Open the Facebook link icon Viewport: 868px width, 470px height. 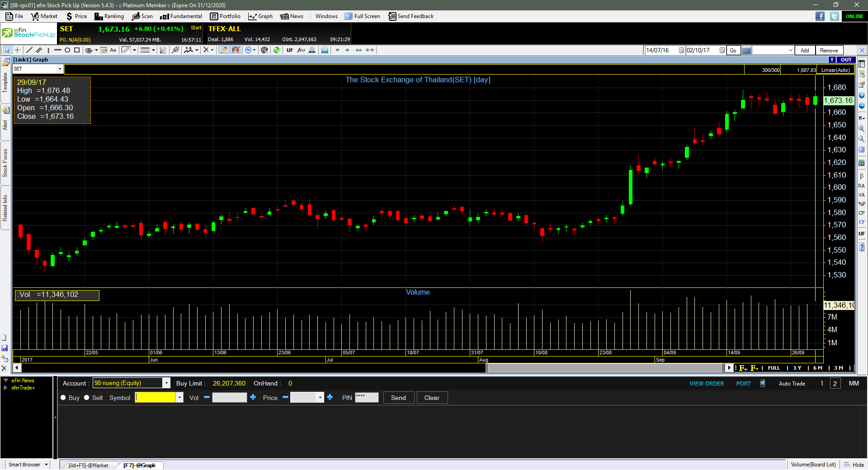[x=820, y=16]
